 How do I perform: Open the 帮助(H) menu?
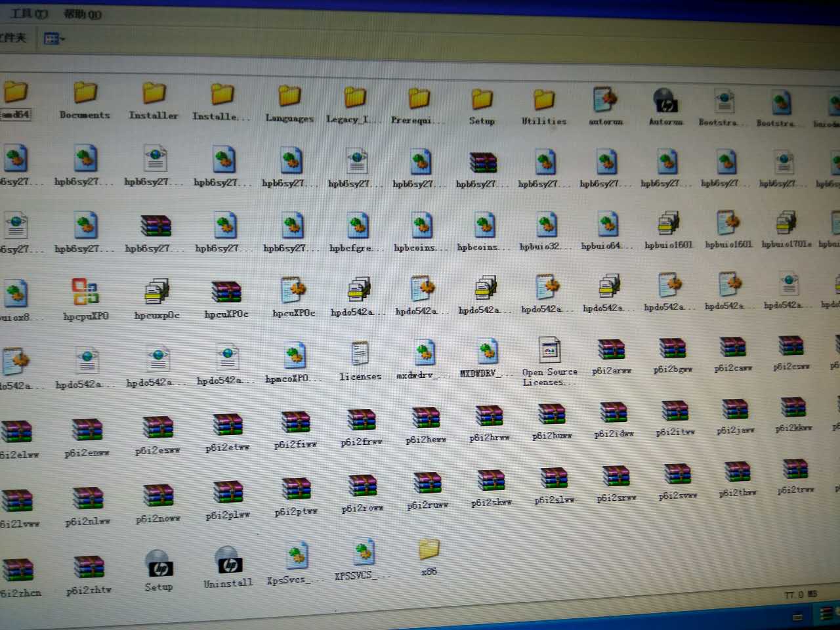click(82, 14)
